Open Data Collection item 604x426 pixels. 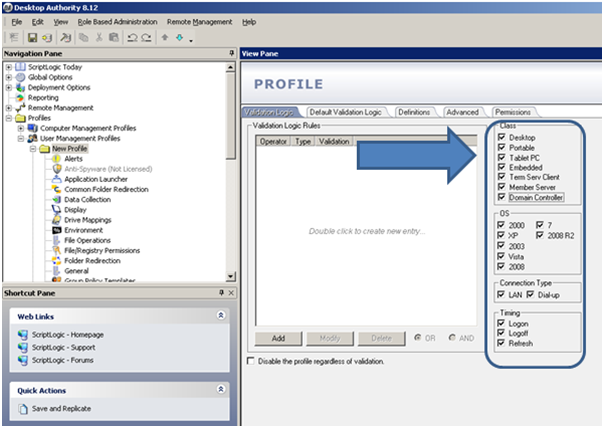87,200
